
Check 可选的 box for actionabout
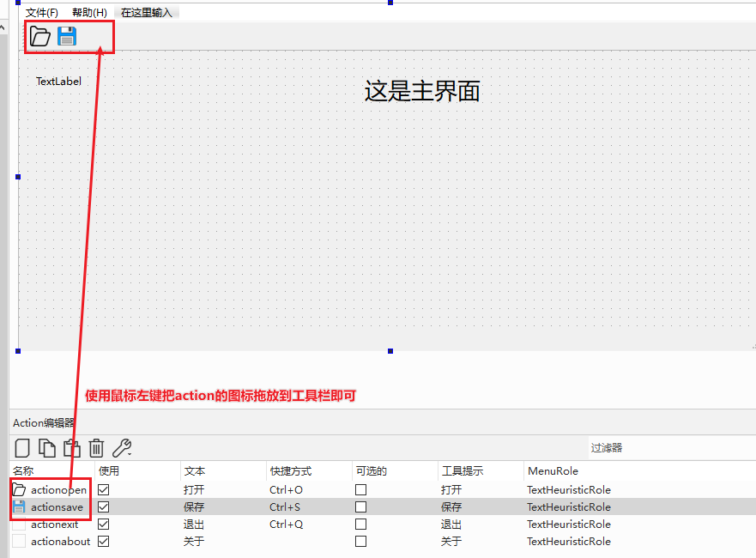click(360, 541)
